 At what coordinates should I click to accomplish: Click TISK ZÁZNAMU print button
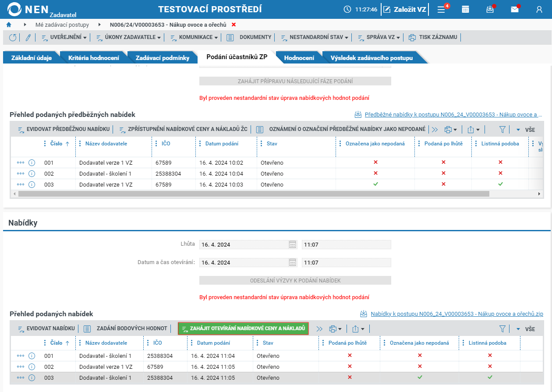[x=433, y=38]
